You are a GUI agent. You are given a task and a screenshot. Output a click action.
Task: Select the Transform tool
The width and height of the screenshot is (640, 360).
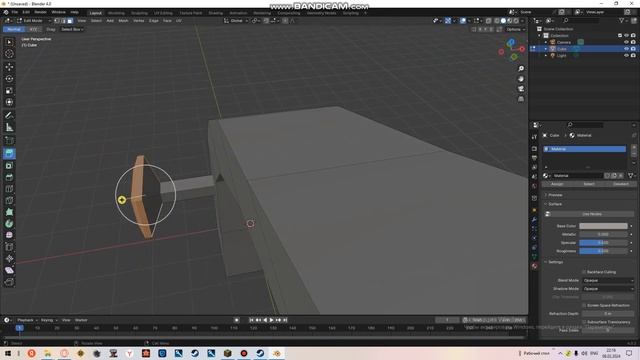[9, 102]
